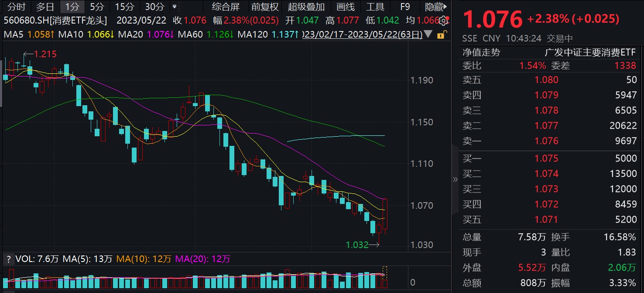Select the 画线 drawing tool
644x293 pixels.
coord(346,7)
